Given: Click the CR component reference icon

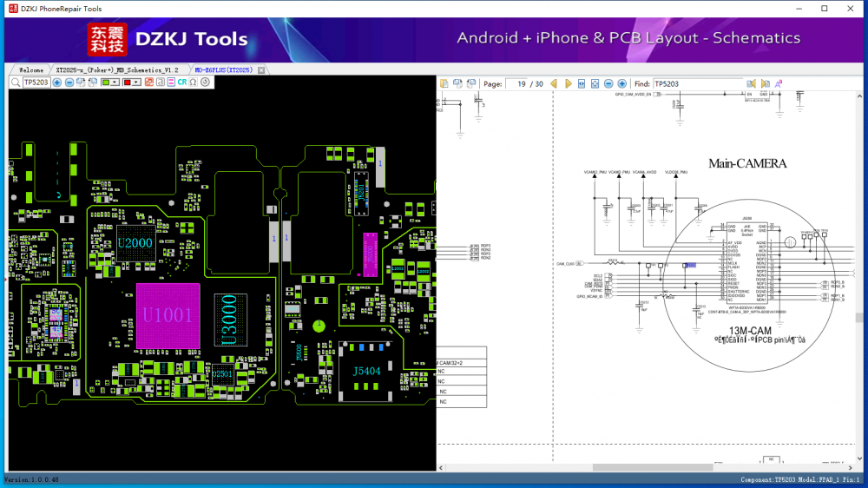Looking at the screenshot, I should click(x=182, y=82).
